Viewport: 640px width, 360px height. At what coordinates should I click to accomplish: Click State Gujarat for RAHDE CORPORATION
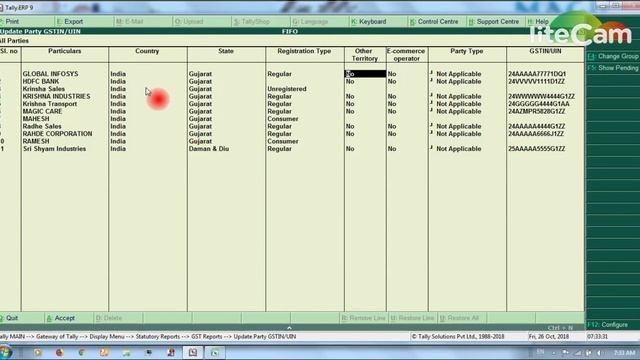pos(200,133)
